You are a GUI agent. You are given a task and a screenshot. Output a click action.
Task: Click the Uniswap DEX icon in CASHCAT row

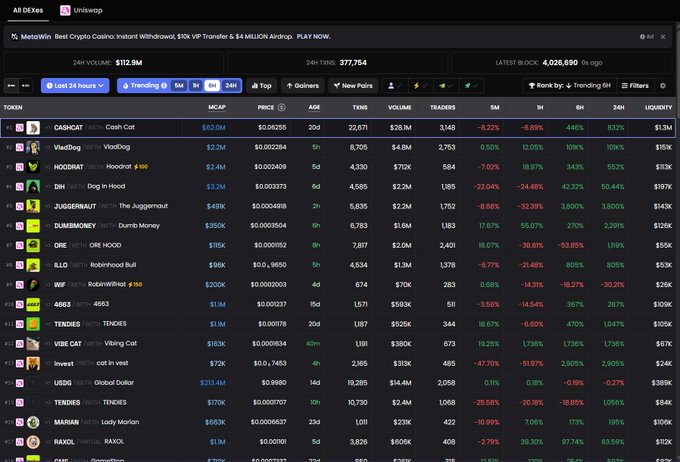(20, 128)
